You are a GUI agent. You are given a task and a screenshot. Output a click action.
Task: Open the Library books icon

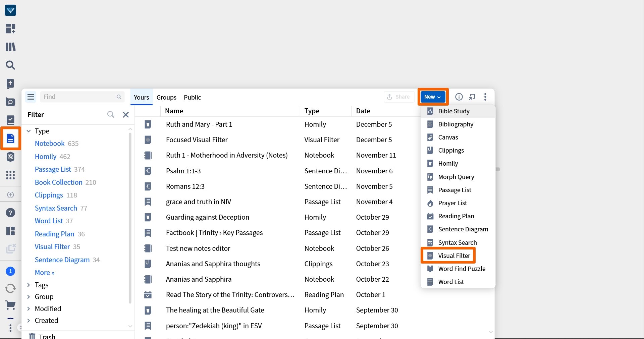pos(10,47)
